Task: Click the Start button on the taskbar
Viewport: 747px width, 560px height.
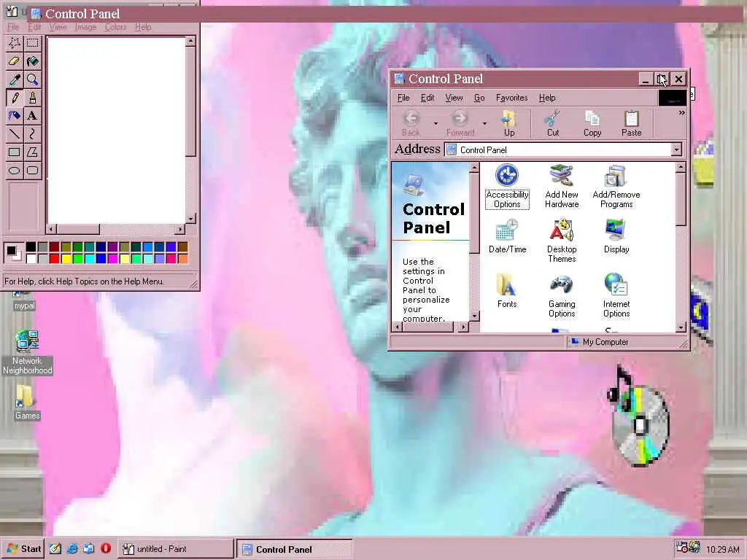Action: coord(23,548)
